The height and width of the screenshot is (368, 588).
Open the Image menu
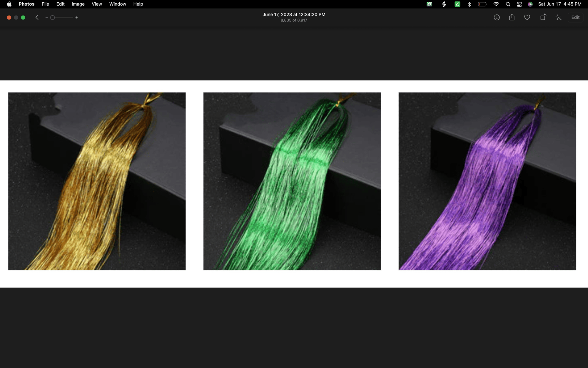coord(78,4)
